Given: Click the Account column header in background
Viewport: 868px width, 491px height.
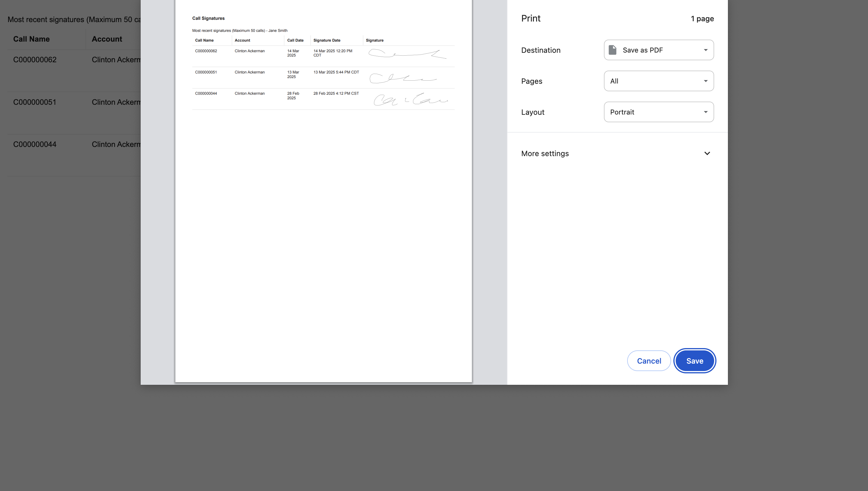Looking at the screenshot, I should (x=106, y=39).
